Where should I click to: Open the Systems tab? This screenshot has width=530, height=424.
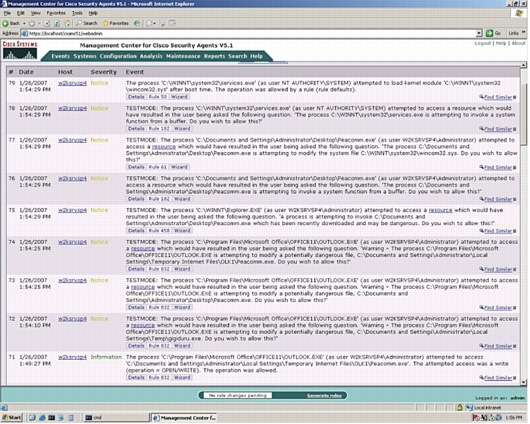tap(85, 56)
